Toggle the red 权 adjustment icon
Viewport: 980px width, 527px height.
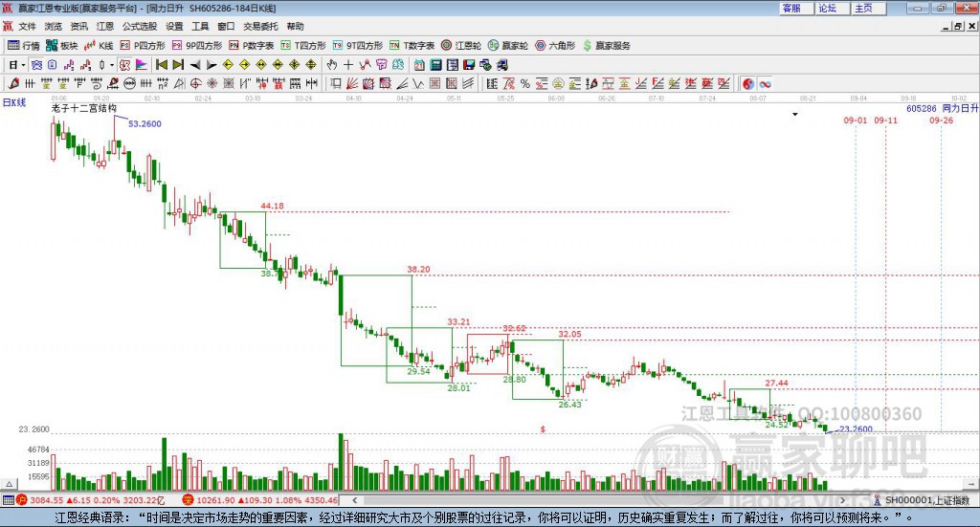(125, 65)
